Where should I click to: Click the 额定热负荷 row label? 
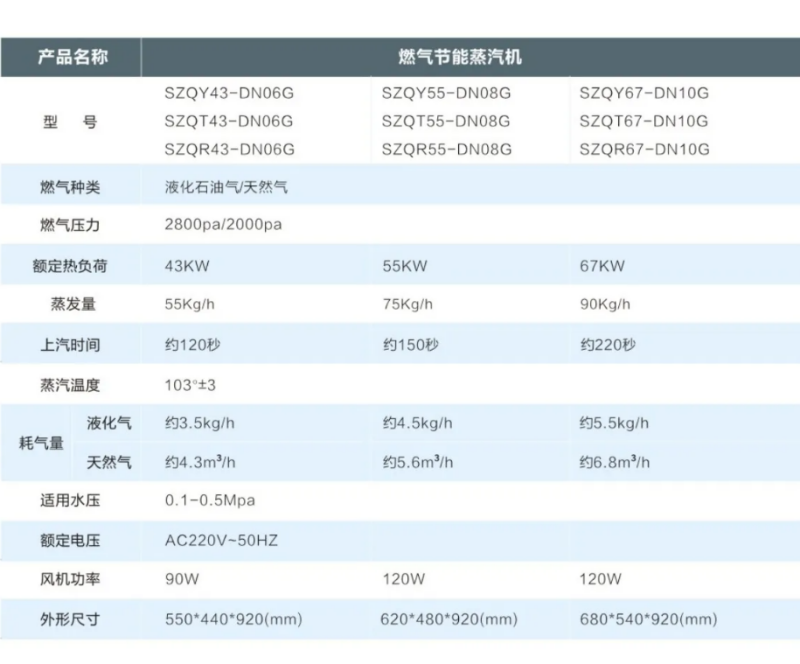point(70,265)
